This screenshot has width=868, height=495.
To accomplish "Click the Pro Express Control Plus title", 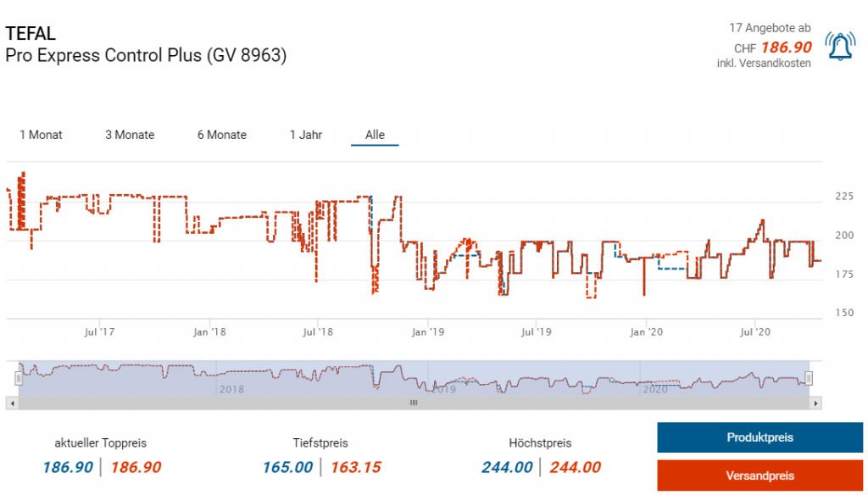I will click(x=146, y=55).
